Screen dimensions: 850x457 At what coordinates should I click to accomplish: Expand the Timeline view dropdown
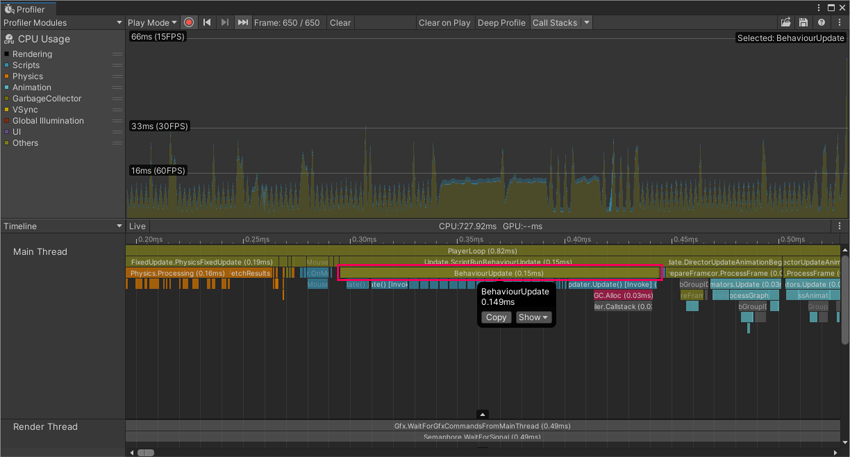point(62,226)
